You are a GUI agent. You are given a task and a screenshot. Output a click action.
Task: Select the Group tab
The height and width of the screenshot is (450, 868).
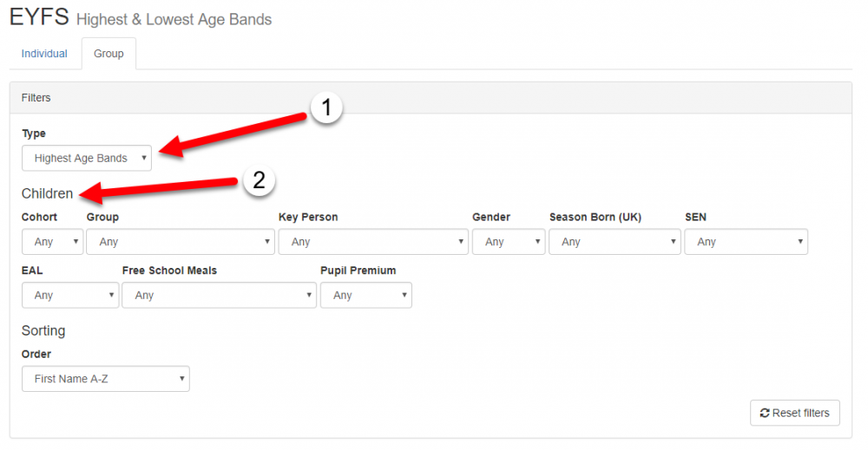pyautogui.click(x=108, y=54)
